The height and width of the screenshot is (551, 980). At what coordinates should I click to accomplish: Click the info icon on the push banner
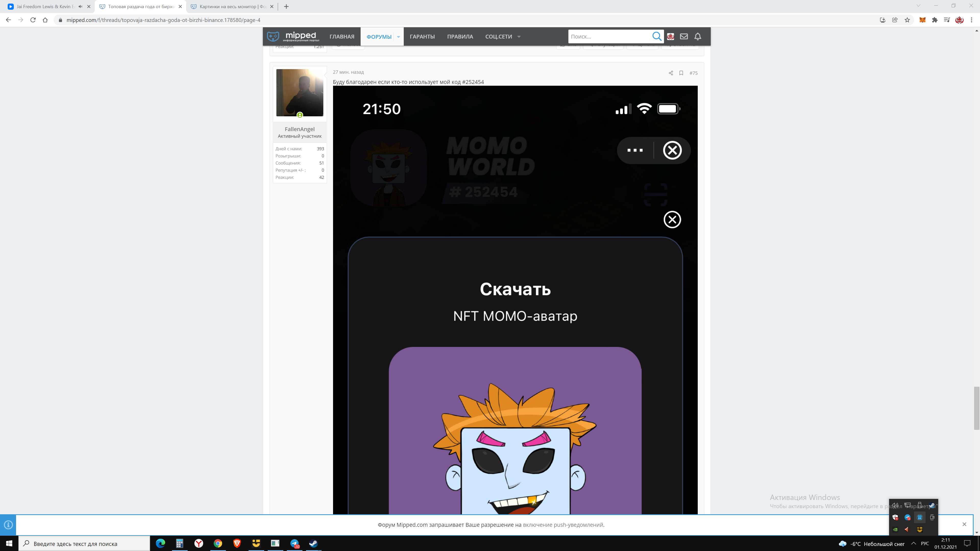pos(8,525)
